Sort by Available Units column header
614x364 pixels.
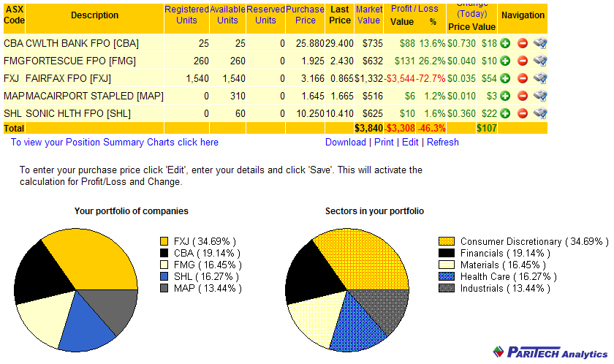pyautogui.click(x=227, y=15)
